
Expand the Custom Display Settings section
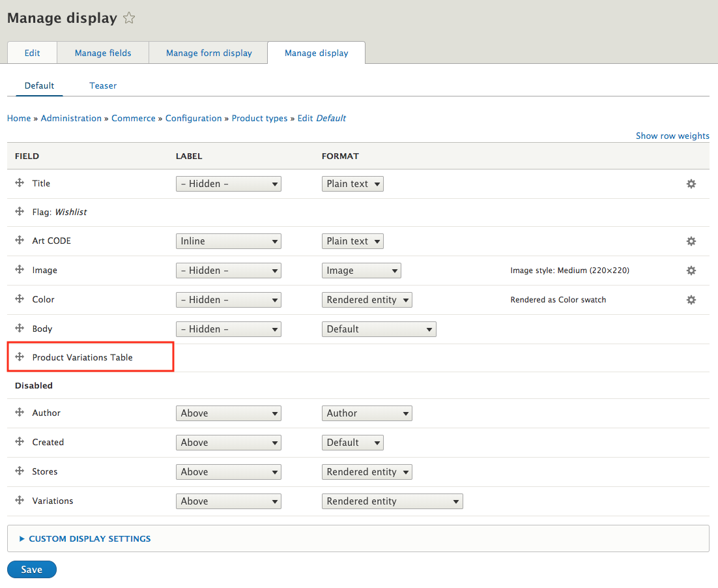click(x=89, y=538)
